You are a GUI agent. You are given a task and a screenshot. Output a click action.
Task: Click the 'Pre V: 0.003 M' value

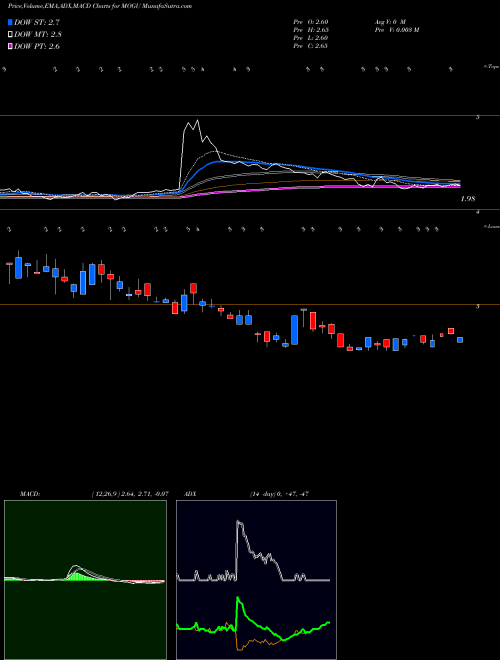point(396,29)
